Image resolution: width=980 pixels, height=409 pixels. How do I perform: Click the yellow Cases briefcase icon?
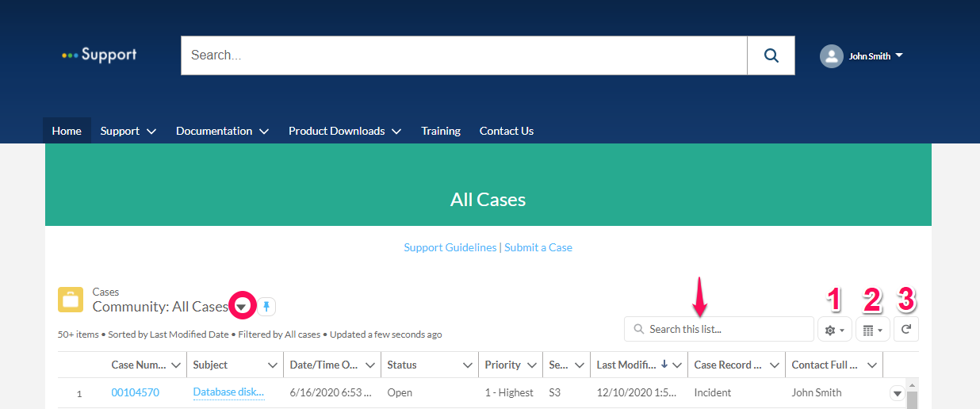[71, 300]
